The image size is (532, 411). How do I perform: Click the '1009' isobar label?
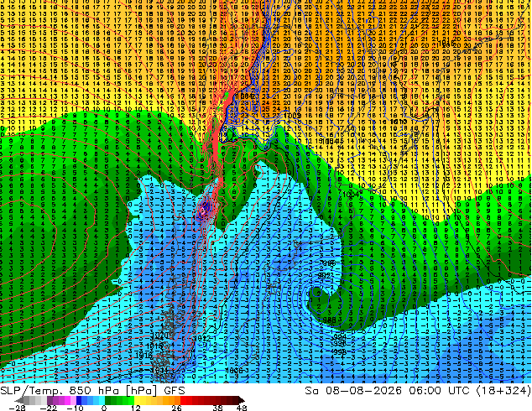click(293, 116)
